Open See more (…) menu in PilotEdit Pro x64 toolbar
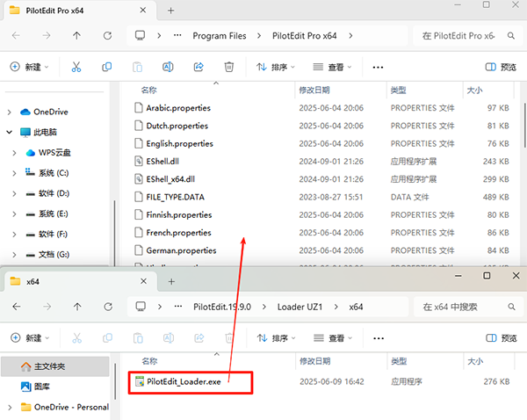Image resolution: width=527 pixels, height=420 pixels. tap(378, 68)
